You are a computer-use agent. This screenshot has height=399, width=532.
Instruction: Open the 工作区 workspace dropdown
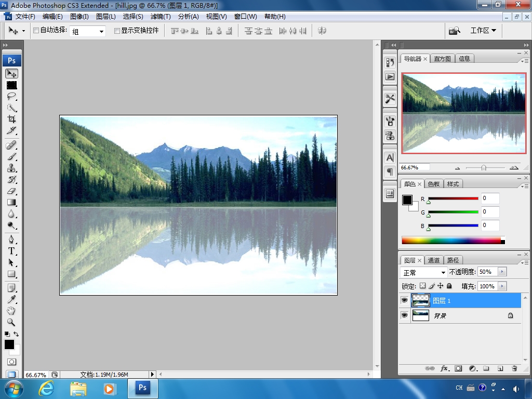[483, 31]
